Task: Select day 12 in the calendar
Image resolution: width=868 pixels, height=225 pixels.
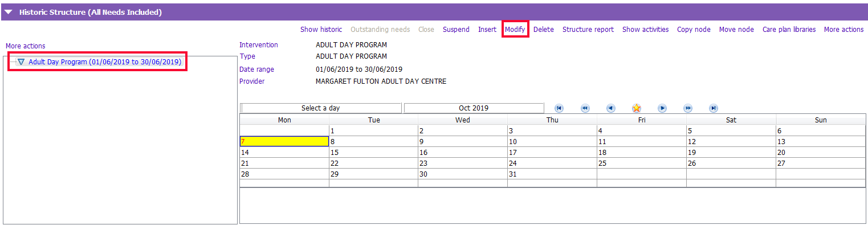Action: click(x=731, y=142)
